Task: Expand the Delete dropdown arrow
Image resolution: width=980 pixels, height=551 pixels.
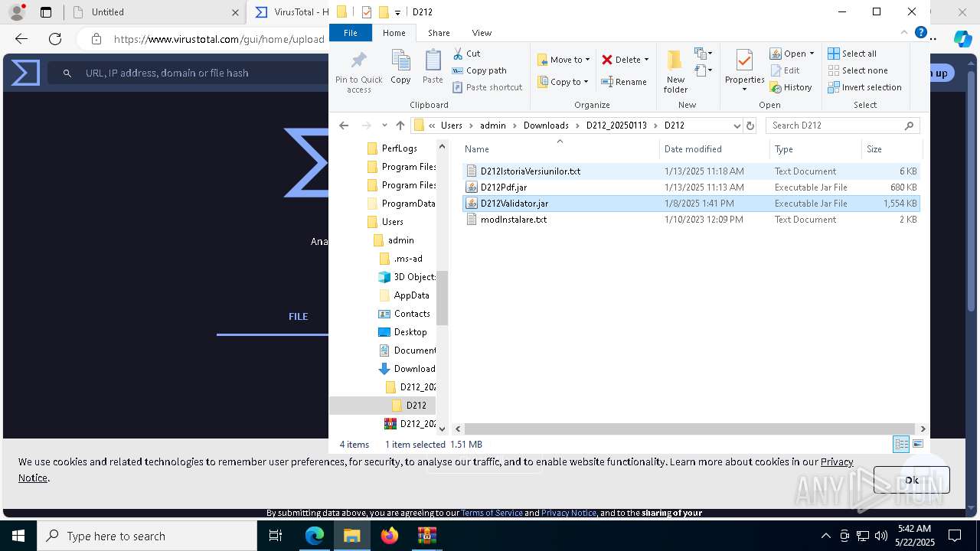Action: click(646, 60)
